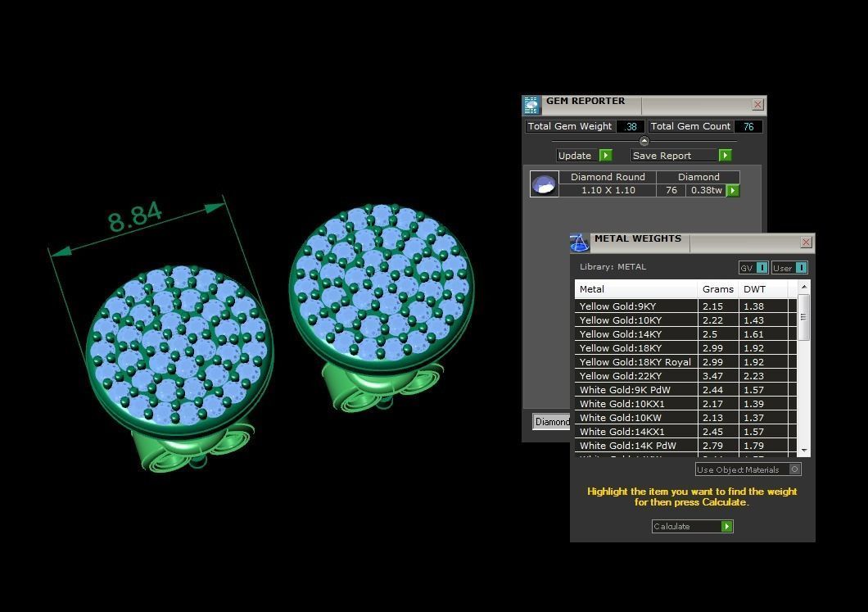Click the Diamond Round gem thumbnail
Image resolution: width=868 pixels, height=612 pixels.
click(x=544, y=184)
